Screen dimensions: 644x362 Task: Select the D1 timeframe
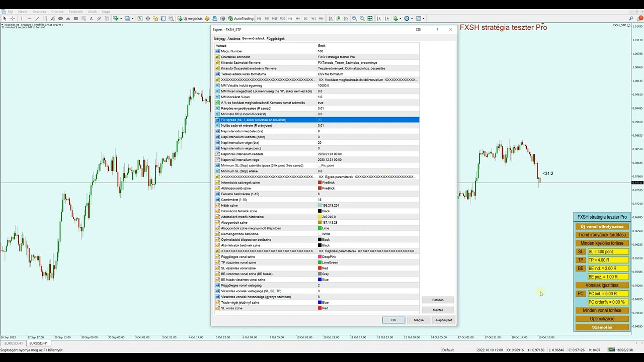[x=305, y=19]
